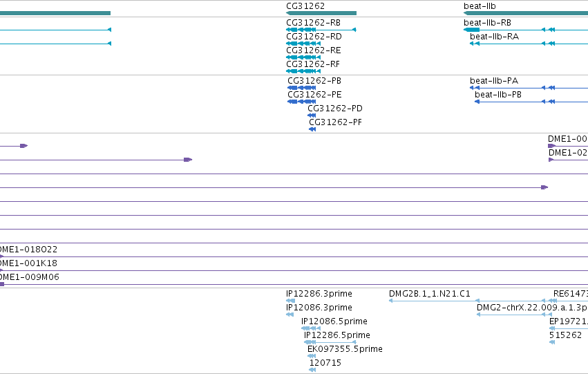Click the EP19721 EST label
This screenshot has height=374, width=588.
coord(569,321)
